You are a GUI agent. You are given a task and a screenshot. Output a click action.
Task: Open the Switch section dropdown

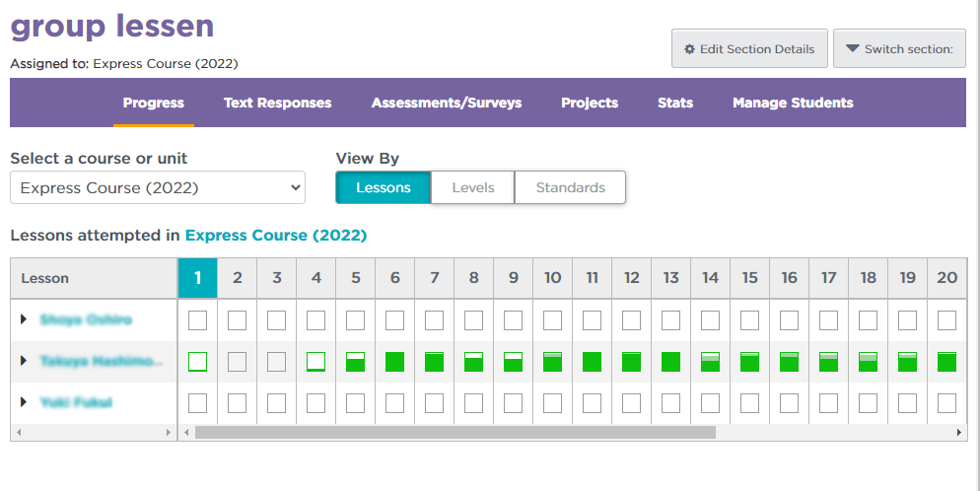pos(899,49)
